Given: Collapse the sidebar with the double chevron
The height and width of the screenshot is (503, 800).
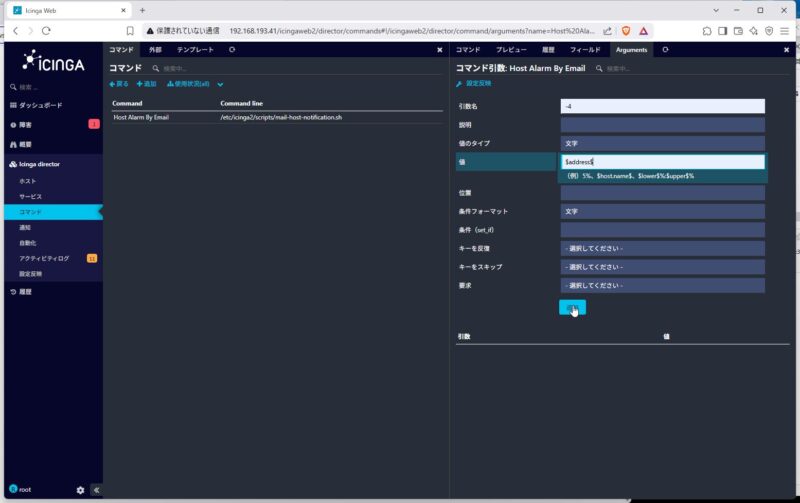Looking at the screenshot, I should 96,490.
